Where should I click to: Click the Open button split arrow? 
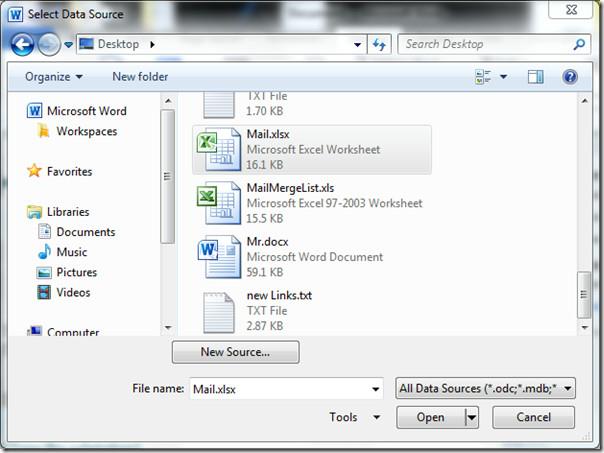point(470,417)
